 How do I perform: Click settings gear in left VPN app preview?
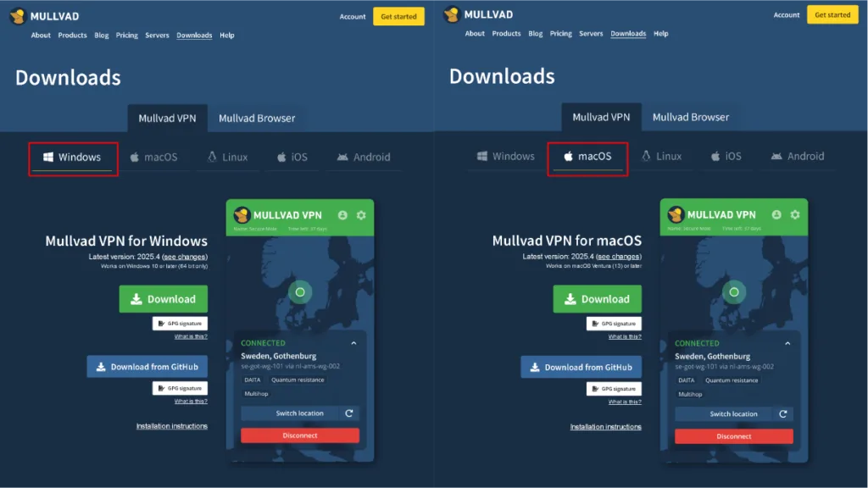point(361,215)
